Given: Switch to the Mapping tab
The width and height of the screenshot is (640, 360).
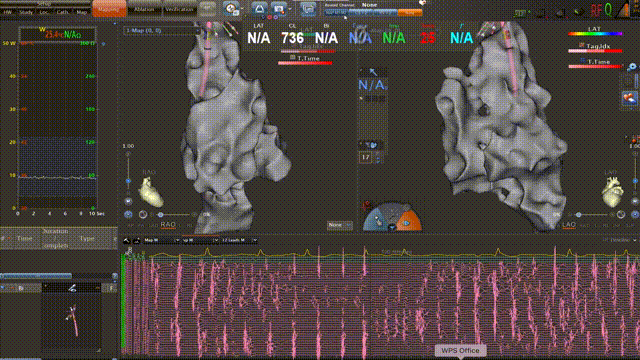Looking at the screenshot, I should pos(109,9).
